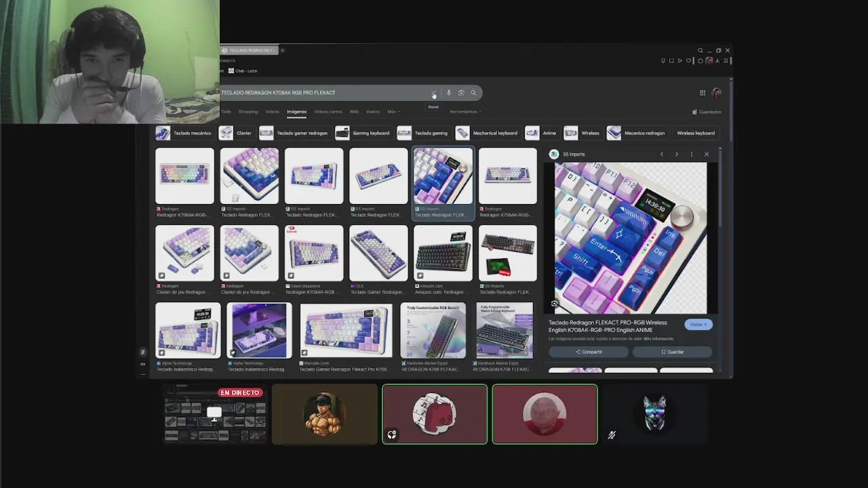The image size is (868, 488).
Task: Open the Amazon.com black keyboard thumbnail
Action: [443, 253]
